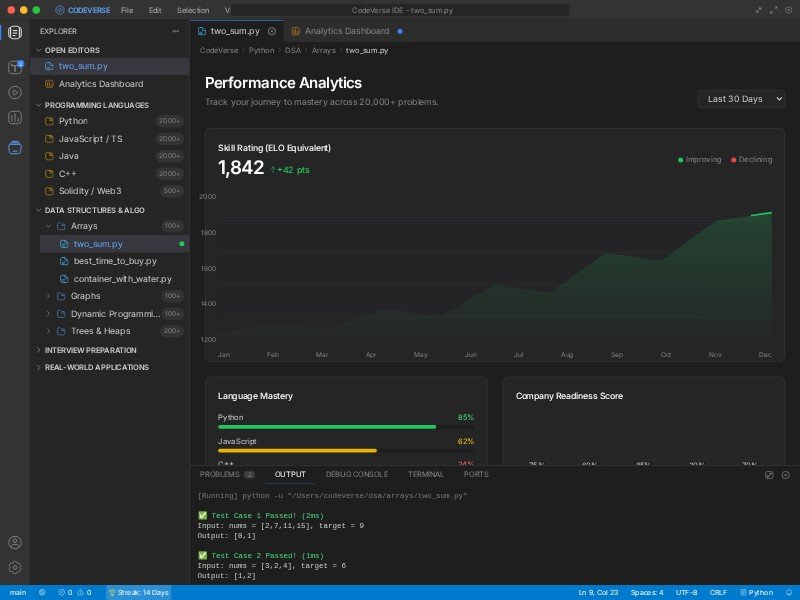Click Streak: 14 Days in status bar
Viewport: 800px width, 600px height.
pyautogui.click(x=138, y=592)
